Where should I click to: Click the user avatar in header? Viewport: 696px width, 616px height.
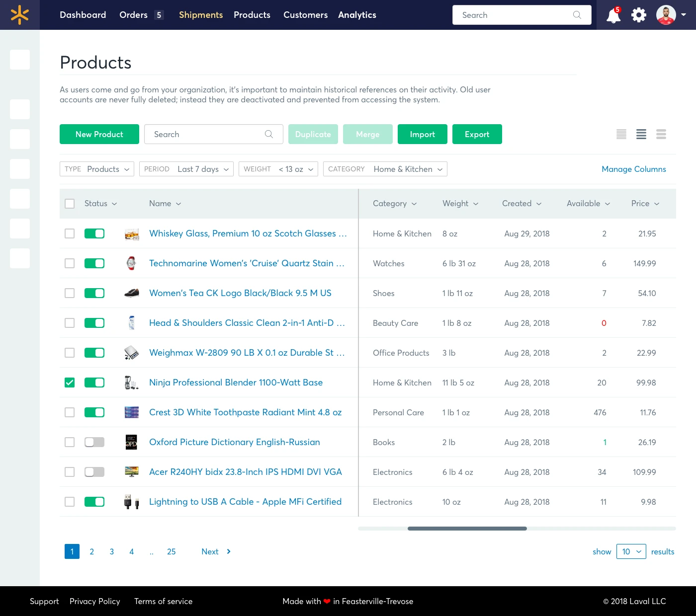click(x=666, y=15)
